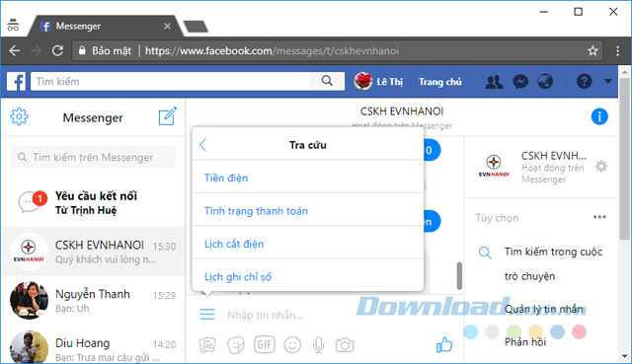632x364 pixels.
Task: Focus the Tìm kiếm Facebook search box
Action: tap(170, 81)
